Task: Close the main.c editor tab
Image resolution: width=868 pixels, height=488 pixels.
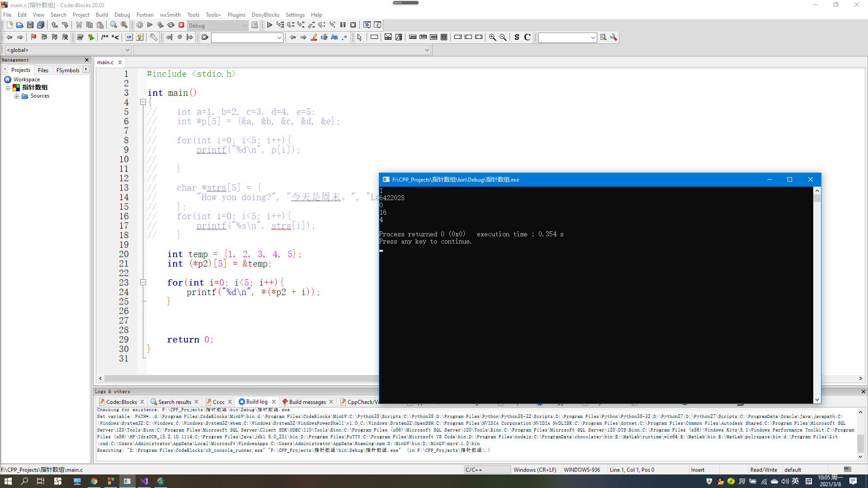Action: 120,62
